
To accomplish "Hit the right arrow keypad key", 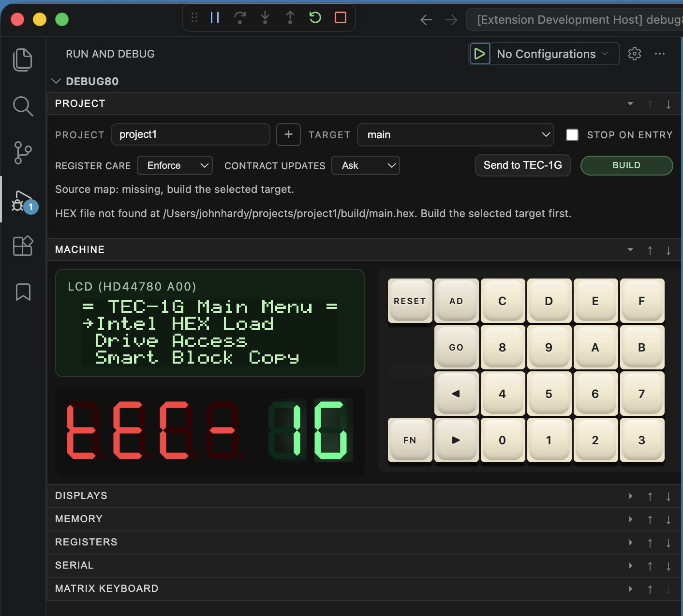I will pos(457,440).
